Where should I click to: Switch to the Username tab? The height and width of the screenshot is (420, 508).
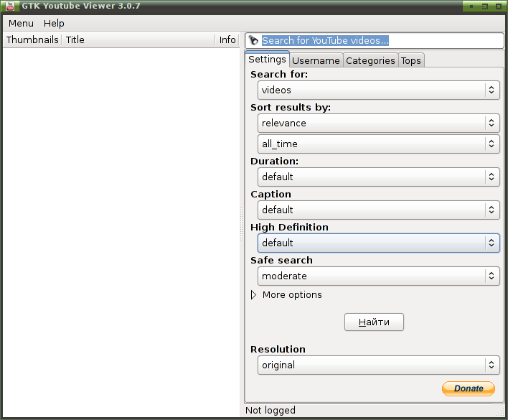tap(316, 60)
